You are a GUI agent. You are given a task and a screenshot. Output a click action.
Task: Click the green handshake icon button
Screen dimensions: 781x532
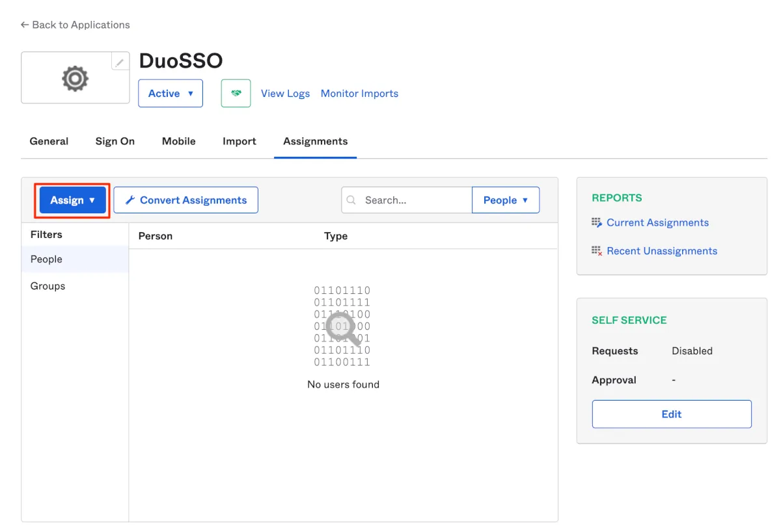(236, 94)
